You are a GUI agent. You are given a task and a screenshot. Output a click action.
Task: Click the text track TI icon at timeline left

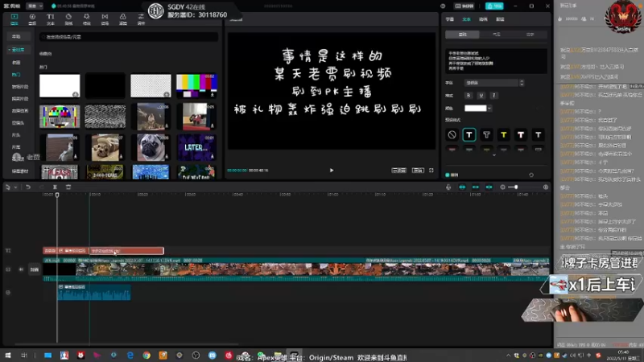tap(8, 250)
